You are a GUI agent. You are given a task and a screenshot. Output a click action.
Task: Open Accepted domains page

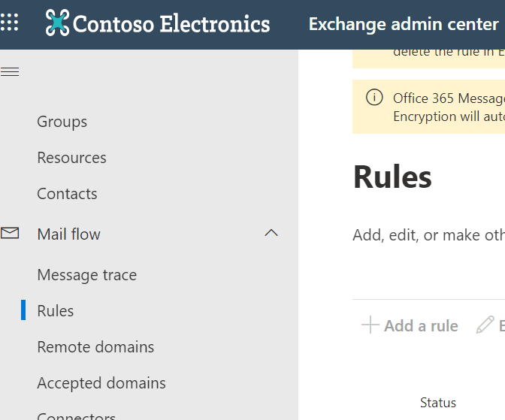(101, 383)
